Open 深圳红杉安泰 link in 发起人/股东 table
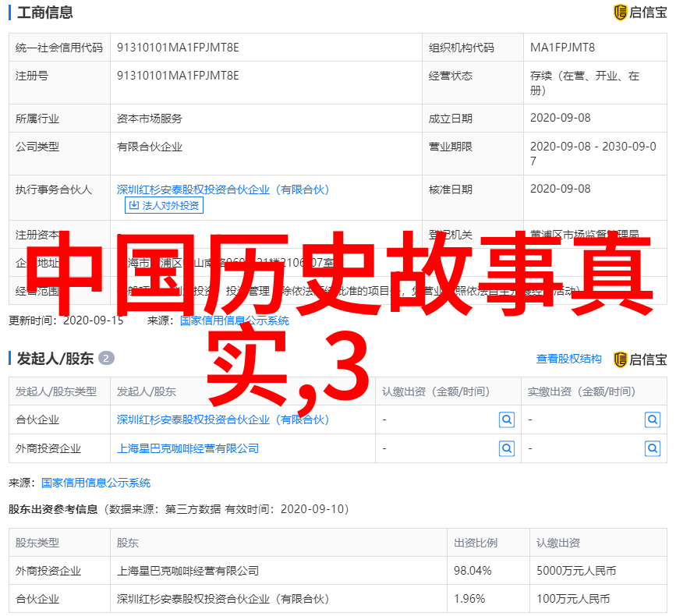The image size is (676, 616). pyautogui.click(x=223, y=420)
